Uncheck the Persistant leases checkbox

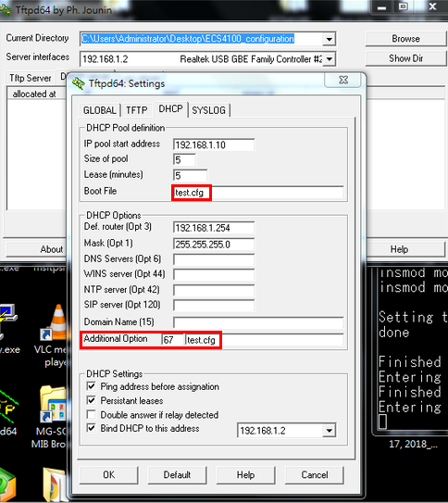pos(92,400)
